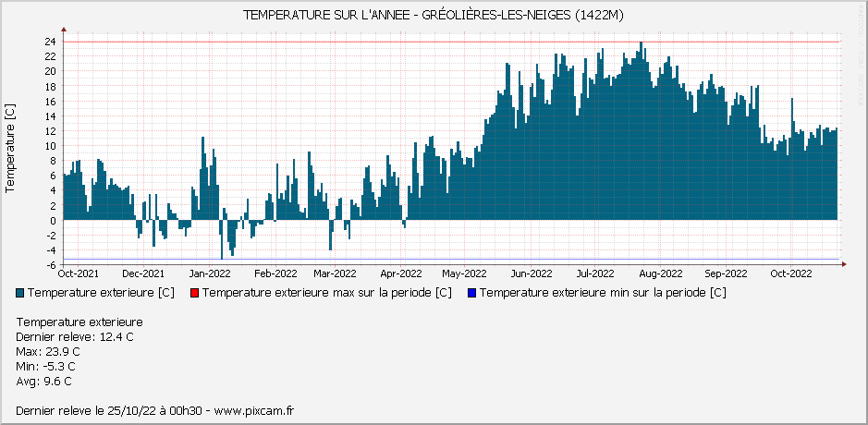The image size is (868, 425).
Task: Pick the Aug-2022 x-axis label
Action: (660, 273)
